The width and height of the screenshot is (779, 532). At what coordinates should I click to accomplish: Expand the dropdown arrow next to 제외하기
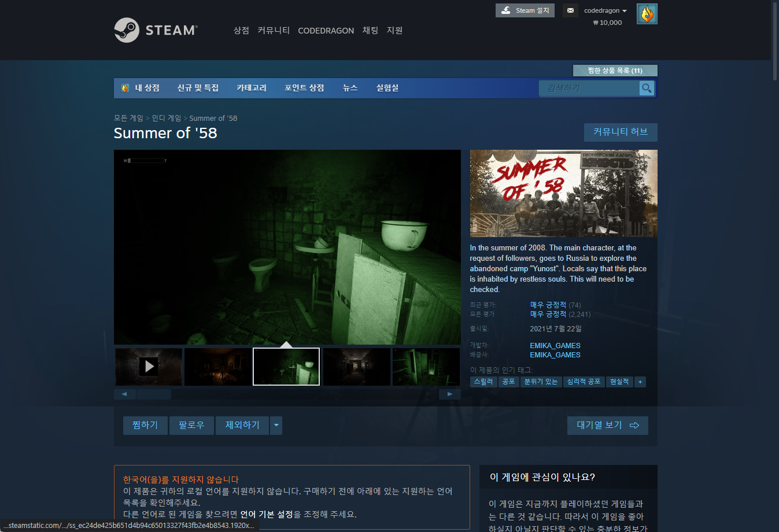276,425
